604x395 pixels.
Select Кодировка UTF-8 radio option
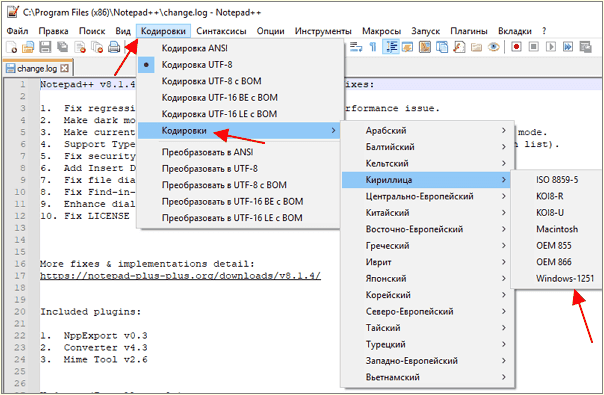tap(239, 65)
